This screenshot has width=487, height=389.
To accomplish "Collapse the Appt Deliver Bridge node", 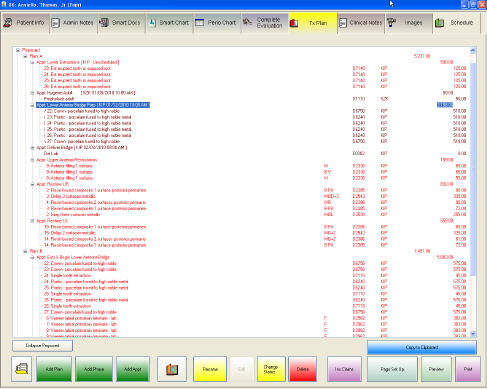I will click(x=32, y=147).
